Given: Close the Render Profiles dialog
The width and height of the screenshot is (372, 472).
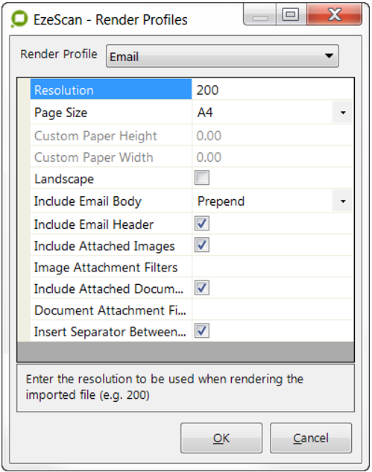Looking at the screenshot, I should coord(334,14).
